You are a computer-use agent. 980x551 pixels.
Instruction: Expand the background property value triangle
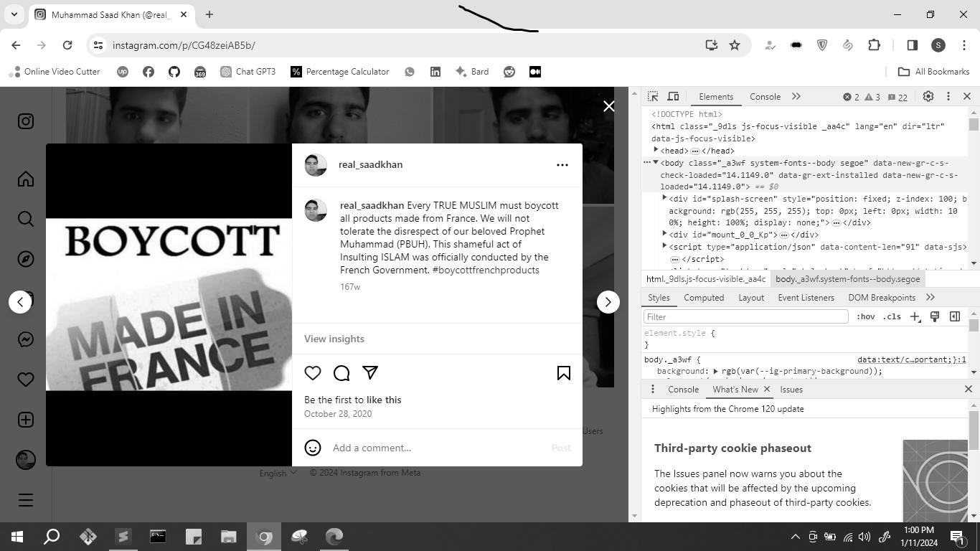(715, 371)
